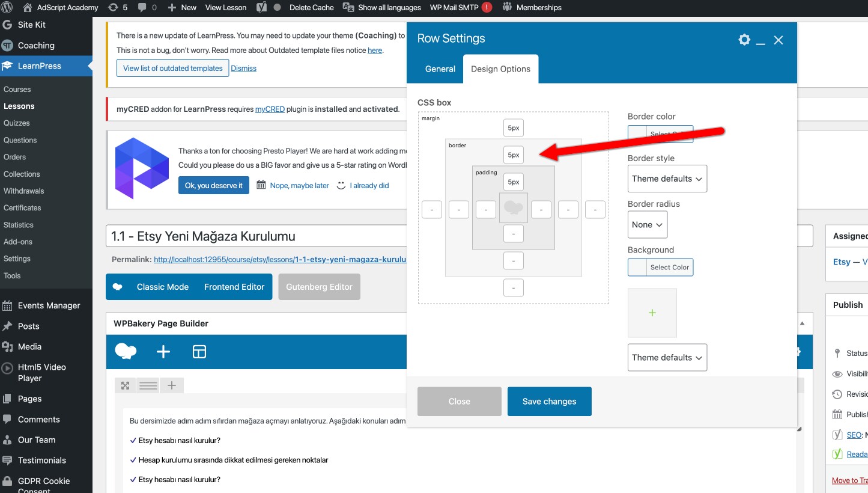Viewport: 868px width, 493px height.
Task: Switch to the General tab
Action: 440,69
